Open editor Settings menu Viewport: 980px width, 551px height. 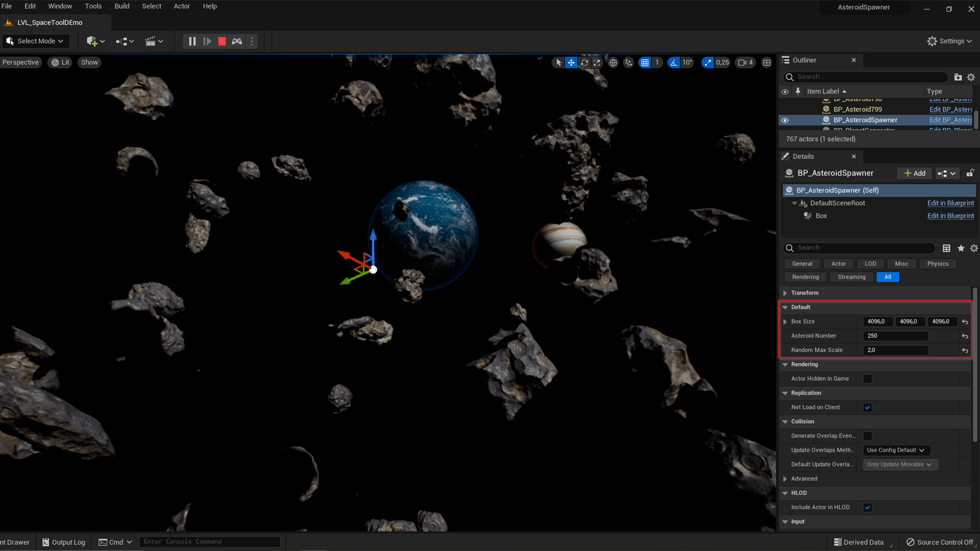(x=949, y=41)
